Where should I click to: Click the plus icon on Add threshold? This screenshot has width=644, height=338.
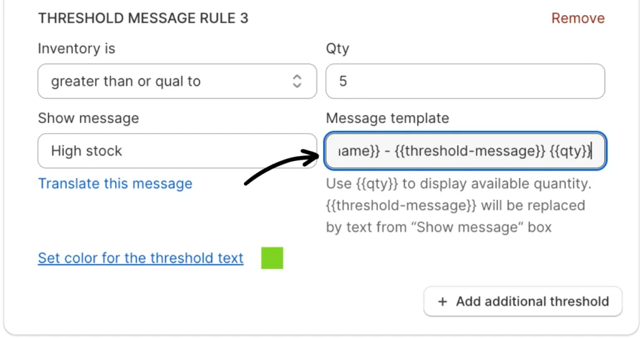[x=442, y=302]
